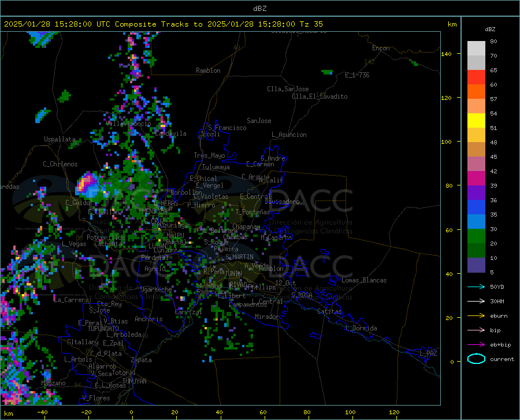
Task: Click the '50YD' legend label
Action: (497, 287)
